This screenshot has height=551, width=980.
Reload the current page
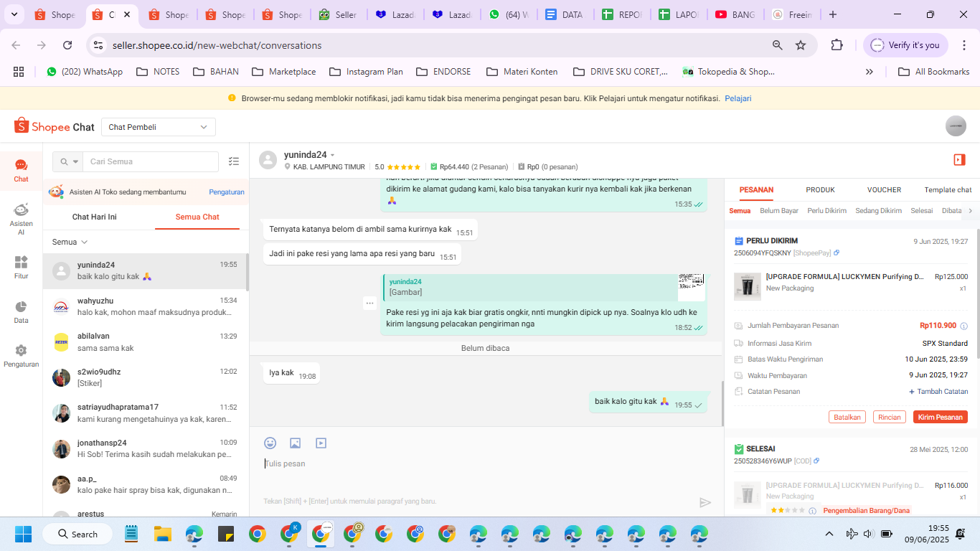pos(67,45)
